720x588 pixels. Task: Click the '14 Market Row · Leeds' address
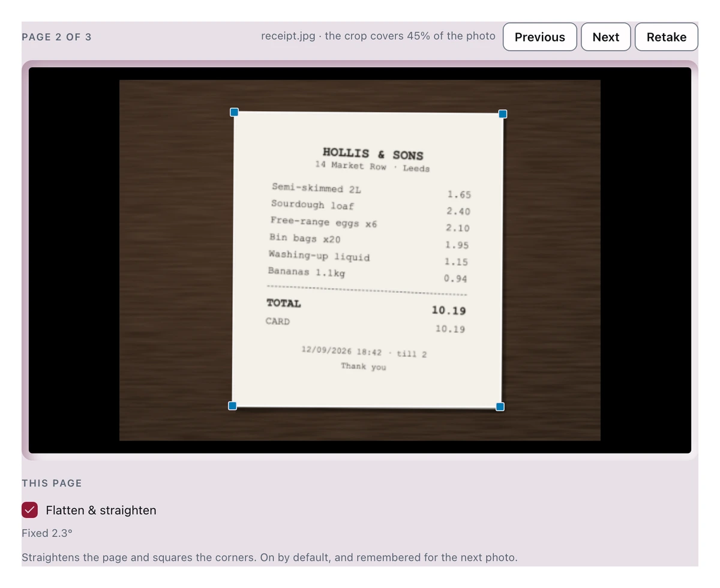(373, 166)
